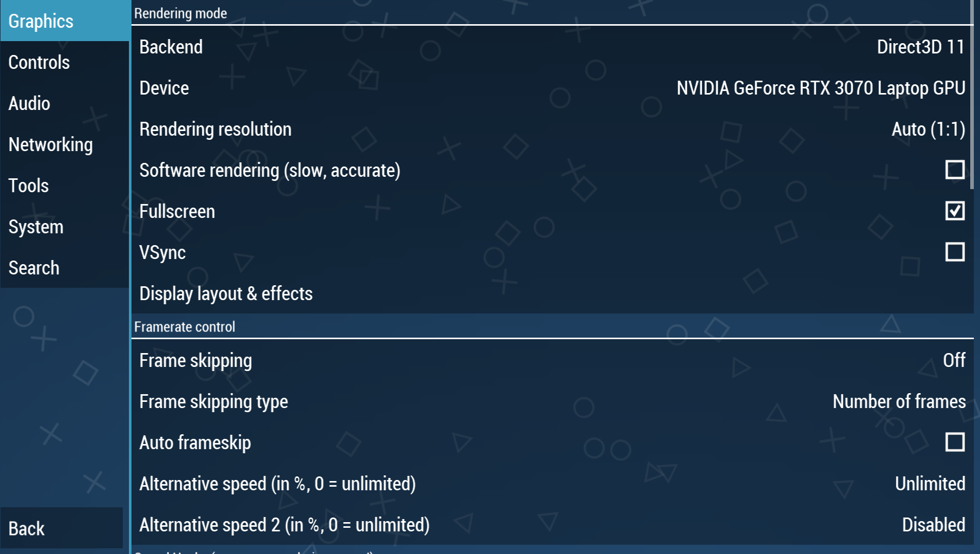This screenshot has width=980, height=554.
Task: Open the Graphics settings tab
Action: click(x=41, y=21)
